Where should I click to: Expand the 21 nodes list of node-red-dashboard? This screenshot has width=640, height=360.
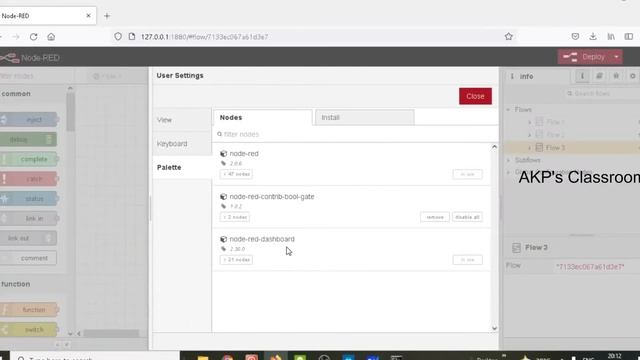pos(236,260)
